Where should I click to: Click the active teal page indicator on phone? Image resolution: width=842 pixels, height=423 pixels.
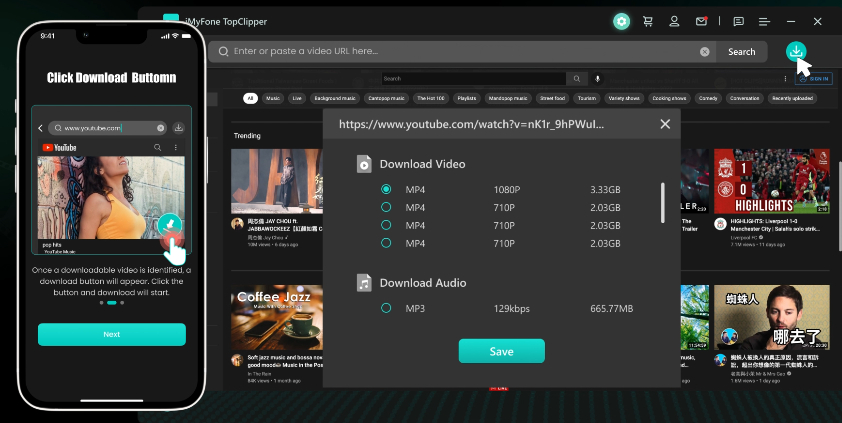coord(112,303)
